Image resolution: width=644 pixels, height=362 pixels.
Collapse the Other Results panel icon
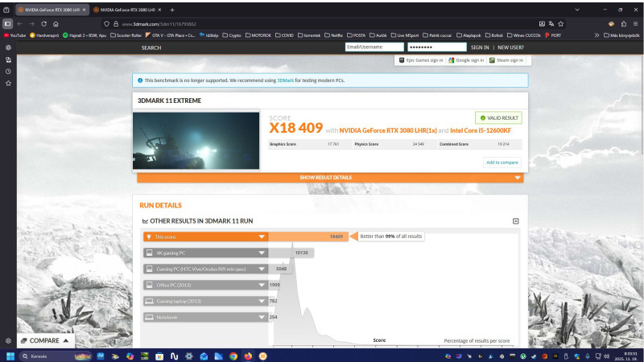pos(515,221)
